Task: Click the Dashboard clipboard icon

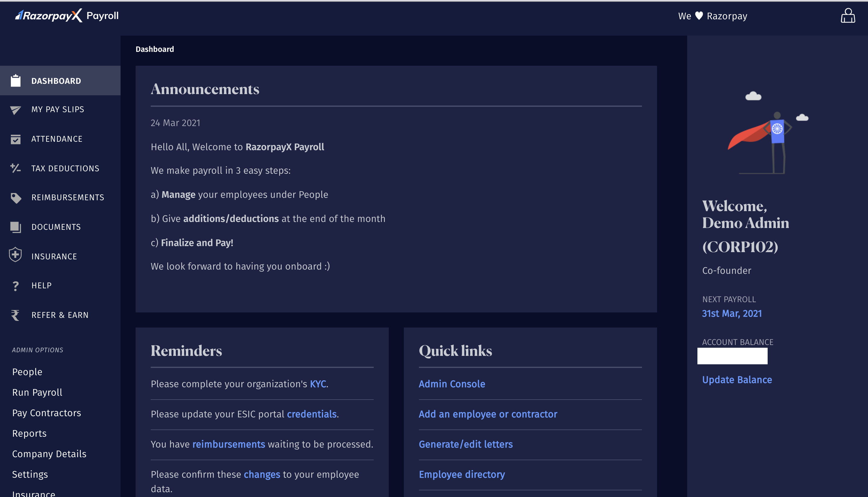Action: pyautogui.click(x=16, y=81)
